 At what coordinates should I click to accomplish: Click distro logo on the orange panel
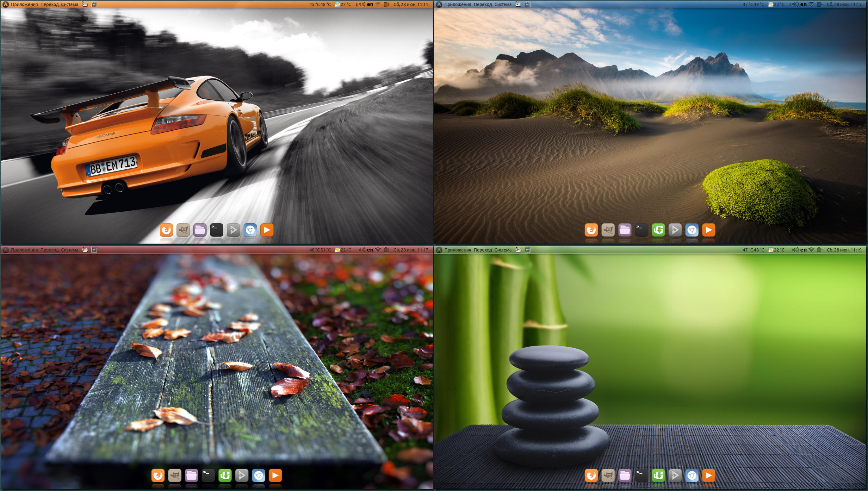(5, 4)
